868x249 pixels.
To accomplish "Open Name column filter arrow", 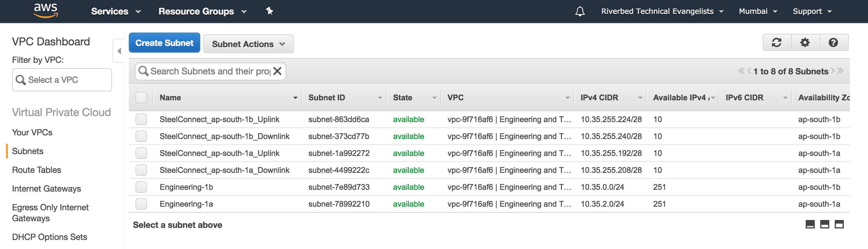I will (295, 98).
